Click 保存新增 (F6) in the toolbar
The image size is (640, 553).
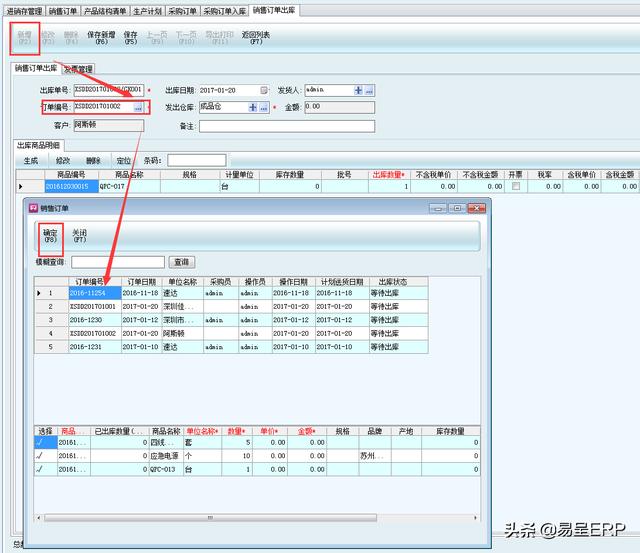pos(101,37)
